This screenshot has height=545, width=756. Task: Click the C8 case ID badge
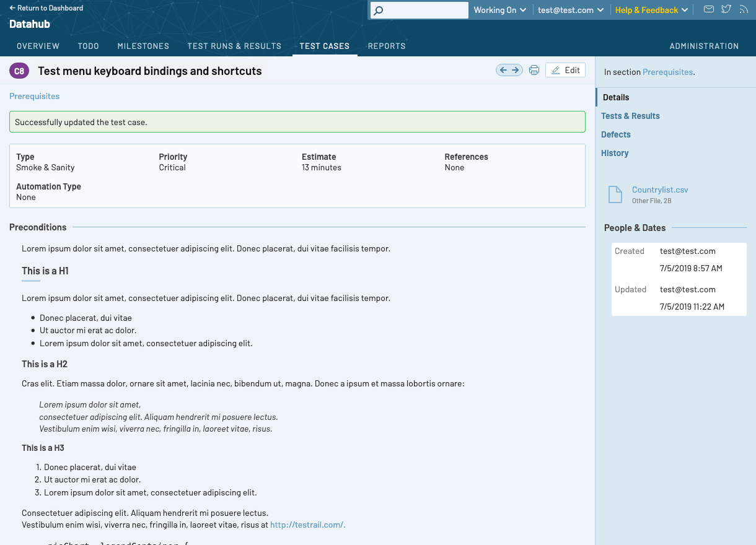(x=19, y=71)
